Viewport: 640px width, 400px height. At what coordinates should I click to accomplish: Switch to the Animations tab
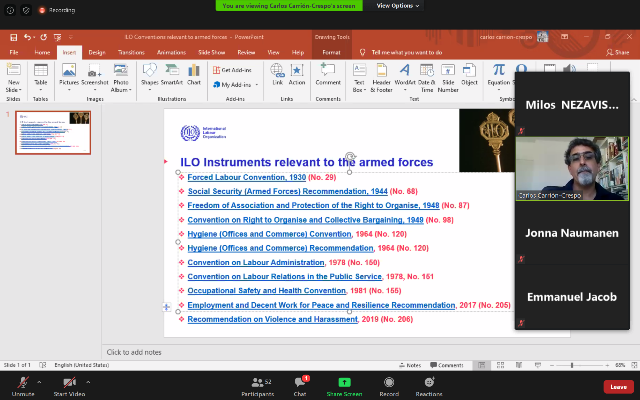[171, 52]
